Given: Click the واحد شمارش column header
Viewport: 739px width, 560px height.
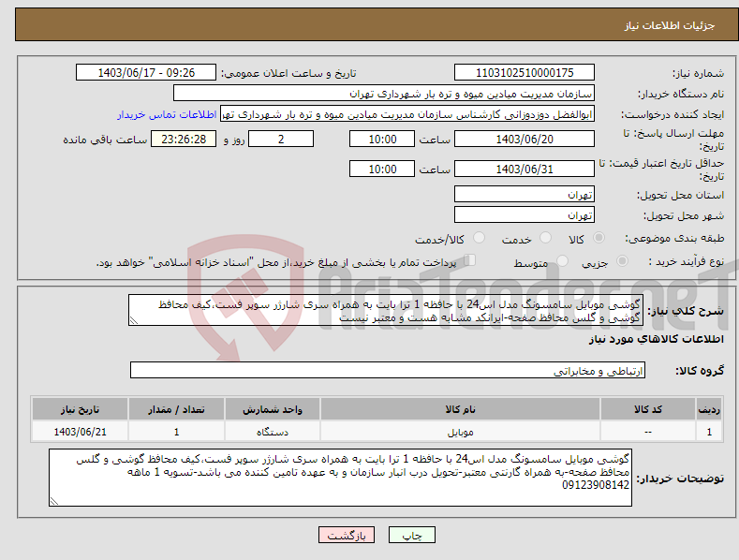Looking at the screenshot, I should [273, 409].
